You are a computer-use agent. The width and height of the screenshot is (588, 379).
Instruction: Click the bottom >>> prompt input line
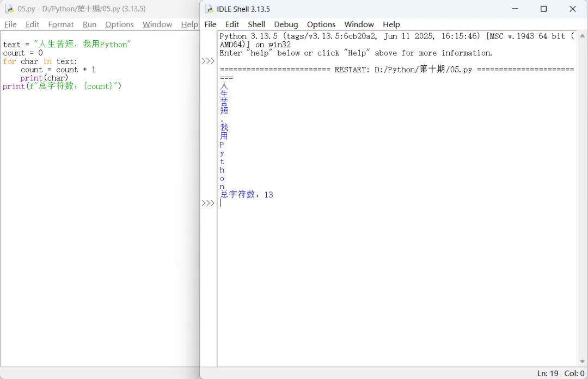click(397, 203)
